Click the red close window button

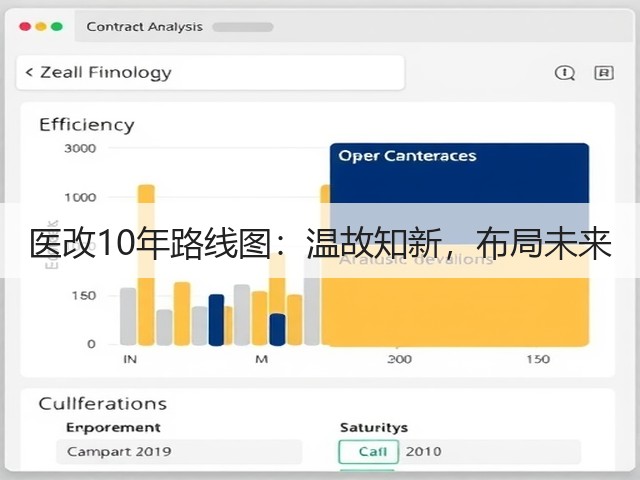point(25,27)
